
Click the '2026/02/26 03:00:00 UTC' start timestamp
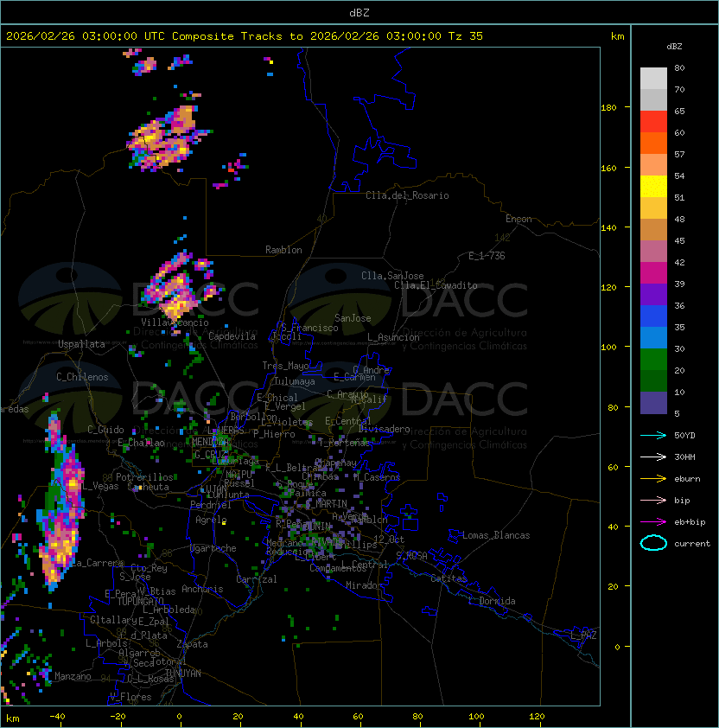click(86, 36)
